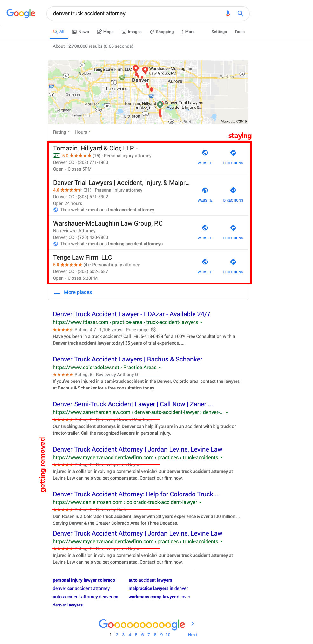This screenshot has width=313, height=644.
Task: Expand the Rating filter dropdown
Action: [61, 132]
